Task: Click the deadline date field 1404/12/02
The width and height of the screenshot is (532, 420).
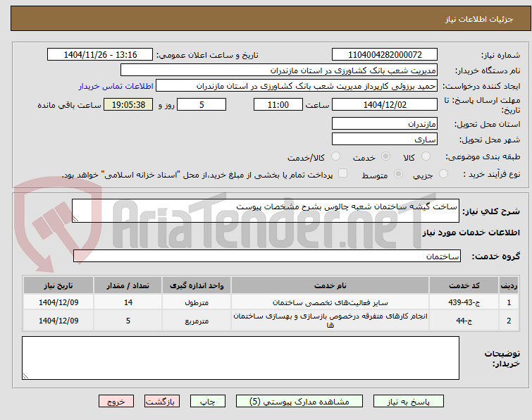Action: tap(385, 104)
